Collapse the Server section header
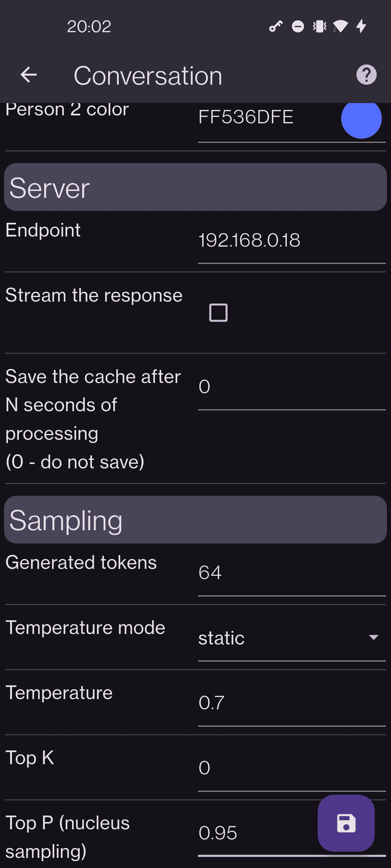The height and width of the screenshot is (868, 391). [x=195, y=187]
